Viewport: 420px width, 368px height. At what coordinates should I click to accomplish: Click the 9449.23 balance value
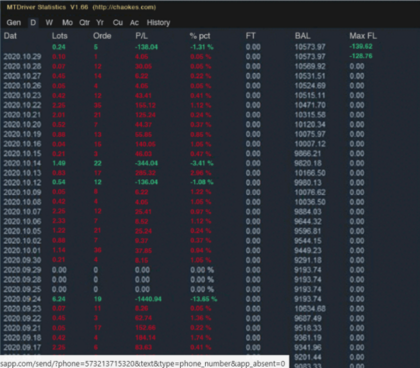308,250
